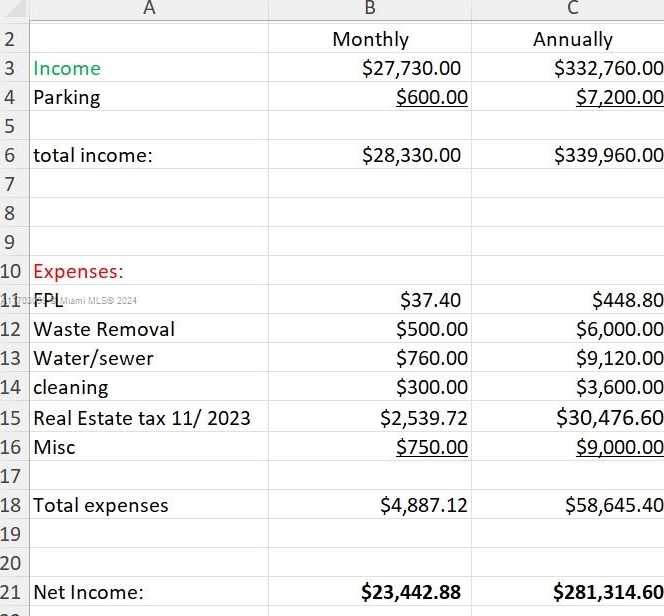Select Misc annual $9,000.00 cell
664x616 pixels.
(x=568, y=447)
